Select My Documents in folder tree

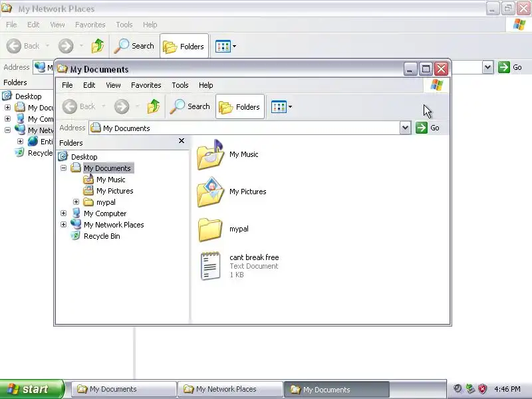click(107, 168)
